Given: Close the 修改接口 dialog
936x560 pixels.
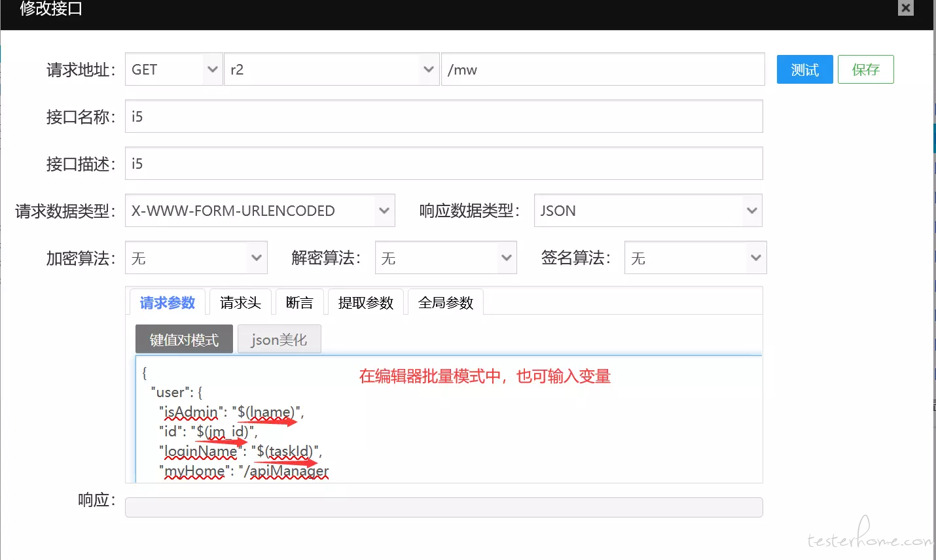Looking at the screenshot, I should tap(905, 8).
